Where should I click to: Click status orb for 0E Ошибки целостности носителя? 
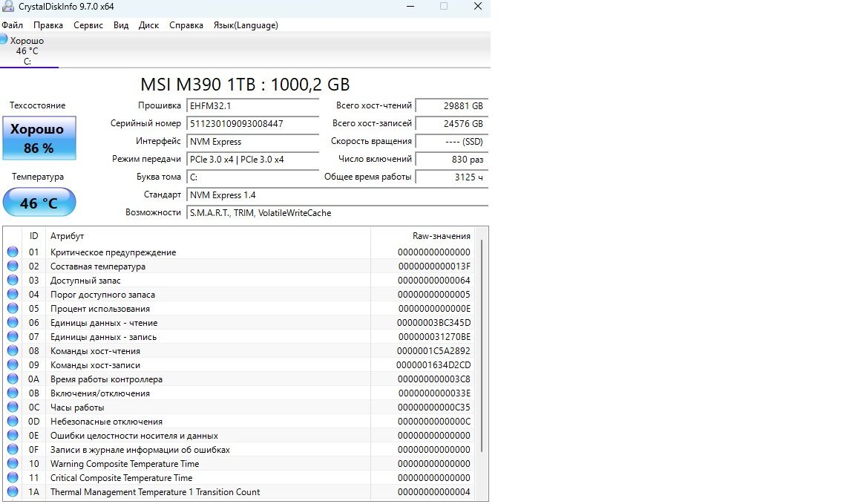click(13, 436)
